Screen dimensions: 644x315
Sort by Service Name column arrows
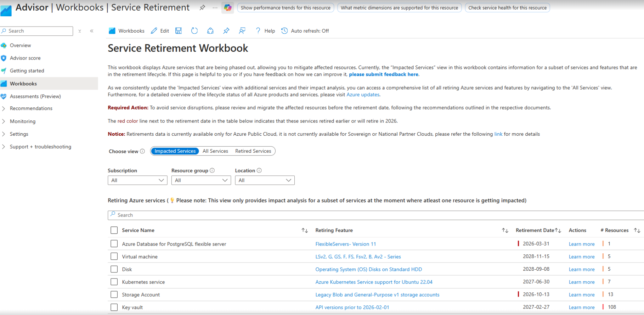click(x=305, y=231)
